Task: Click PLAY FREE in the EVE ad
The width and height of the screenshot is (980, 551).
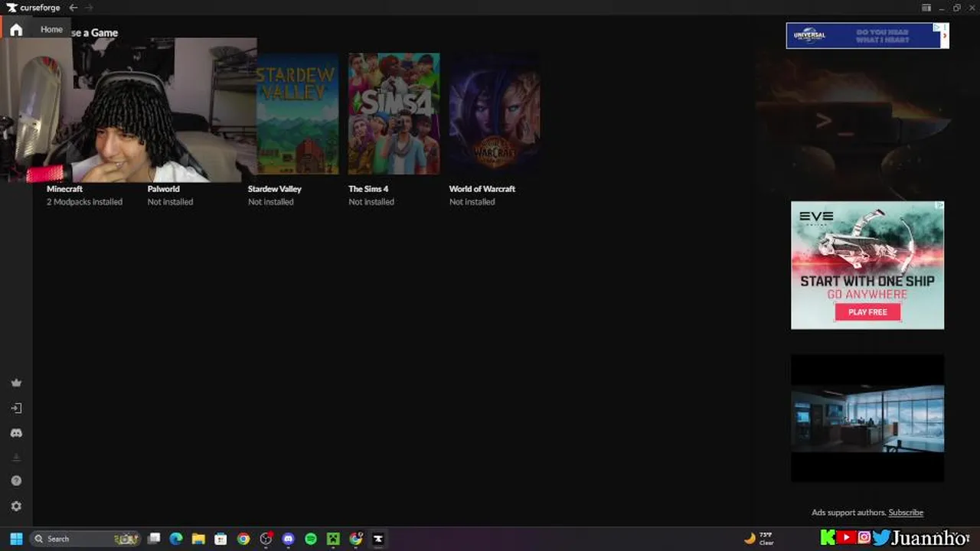Action: 867,312
